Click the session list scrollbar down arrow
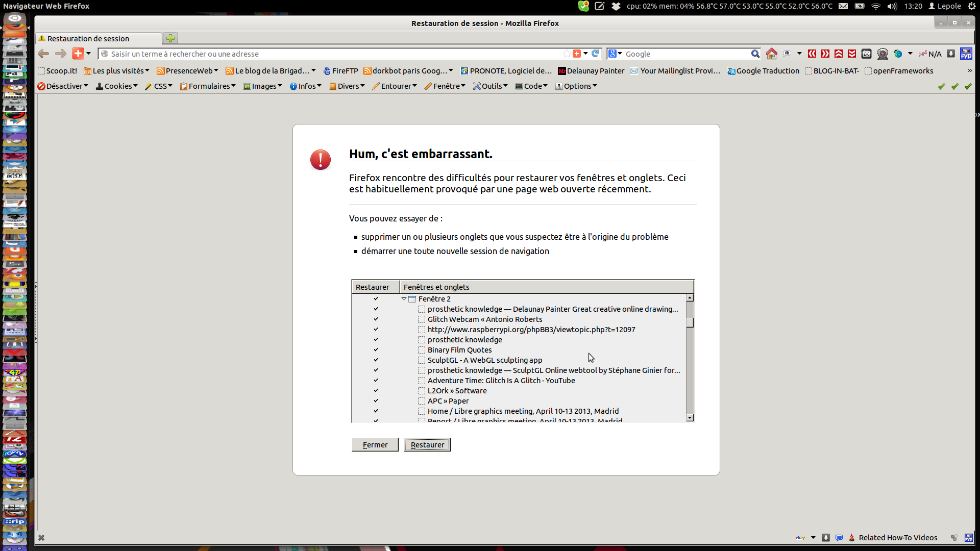980x551 pixels. pos(690,418)
